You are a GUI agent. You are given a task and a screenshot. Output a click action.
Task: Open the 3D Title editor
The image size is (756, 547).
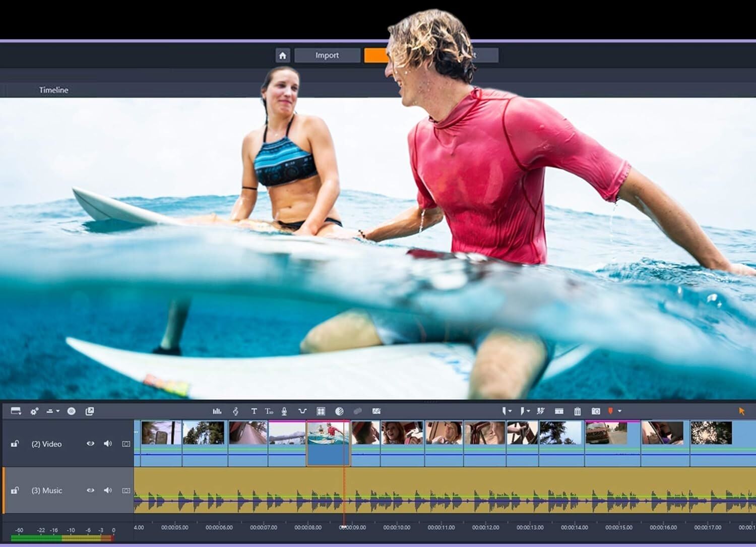coord(269,411)
